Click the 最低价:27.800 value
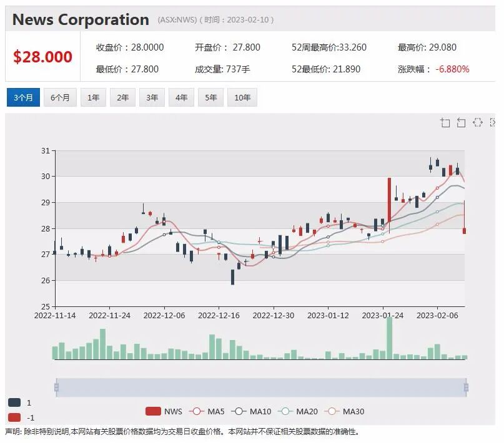 (127, 69)
